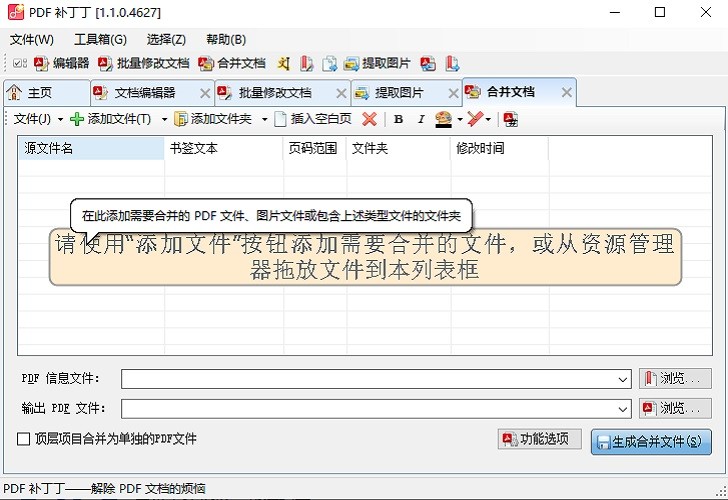Click the 修改时间 column header

(x=500, y=148)
